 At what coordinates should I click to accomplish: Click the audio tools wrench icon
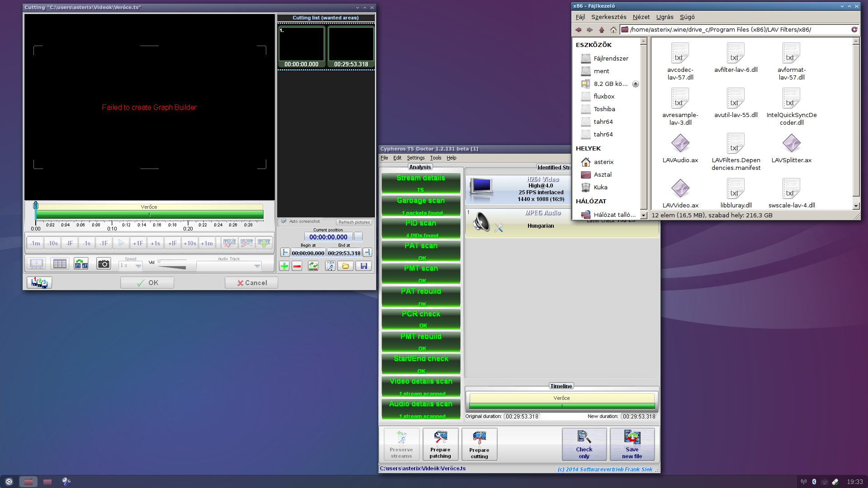pyautogui.click(x=499, y=228)
